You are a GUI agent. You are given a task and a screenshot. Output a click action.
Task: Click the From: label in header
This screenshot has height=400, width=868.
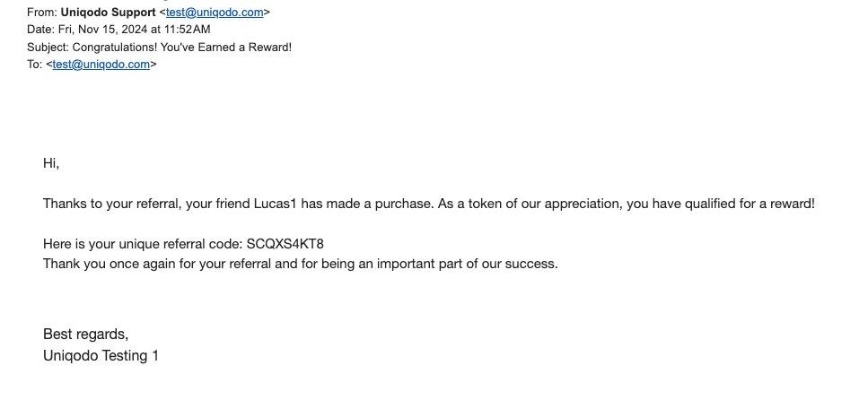(x=41, y=13)
